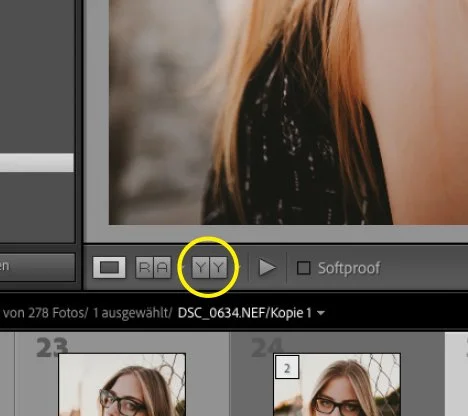Activate the Y Y before/after view
468x416 pixels.
[x=209, y=267]
